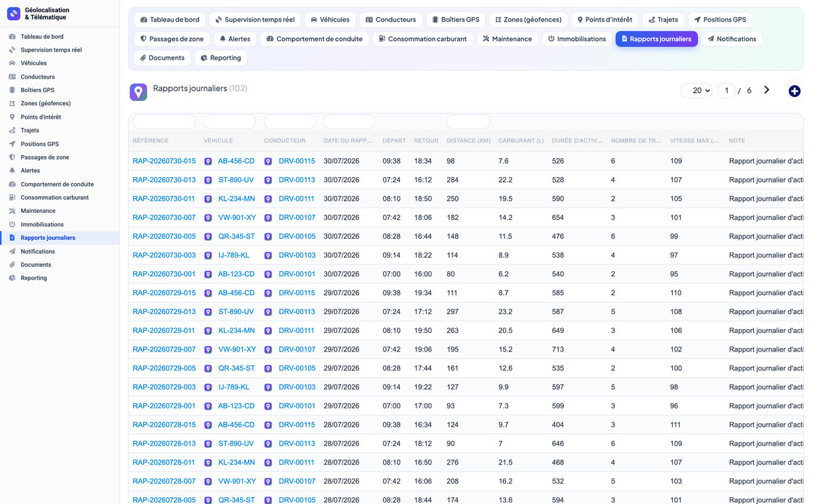Open the Supervision temps réel tab
Viewport: 814px width, 504px height.
(255, 20)
